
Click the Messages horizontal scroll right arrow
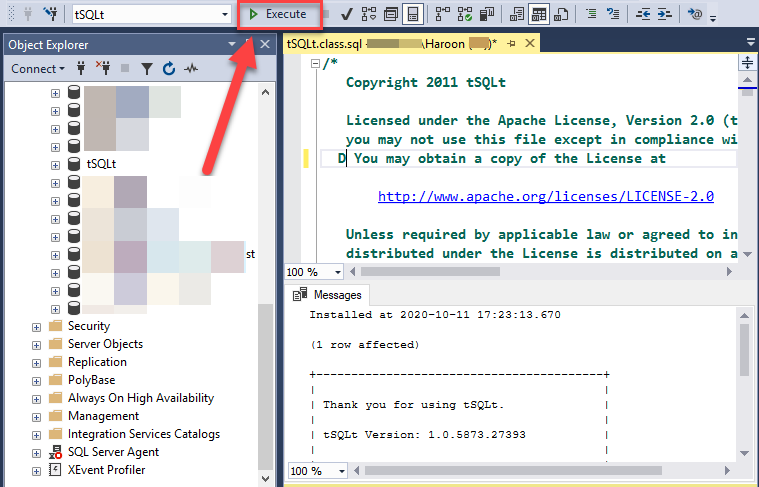coord(727,471)
